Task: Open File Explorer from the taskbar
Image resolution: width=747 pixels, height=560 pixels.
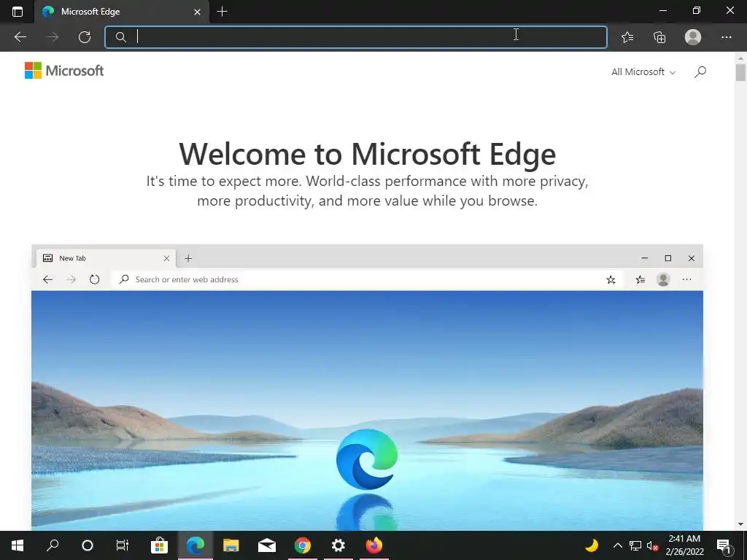Action: [x=231, y=545]
